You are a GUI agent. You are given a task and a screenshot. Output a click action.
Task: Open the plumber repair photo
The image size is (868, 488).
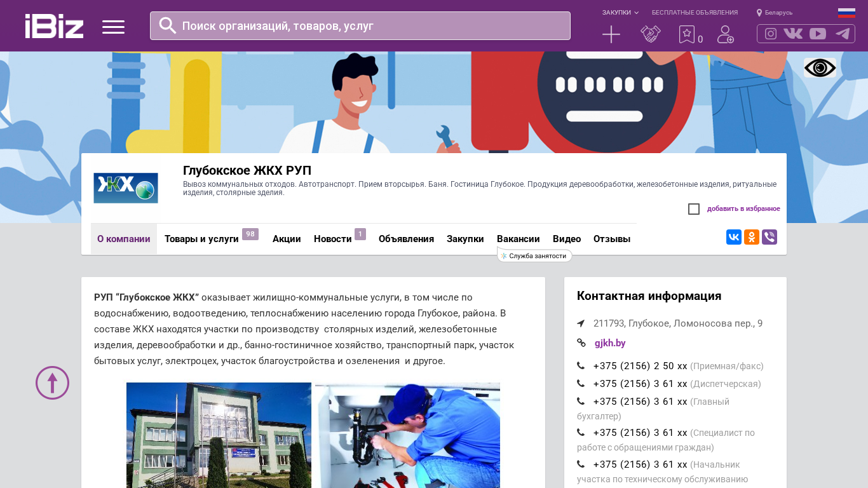tap(407, 435)
